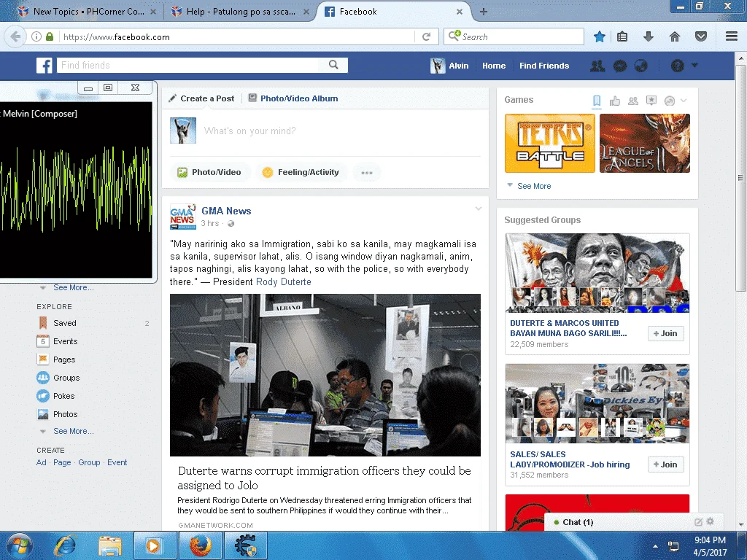The height and width of the screenshot is (560, 747).
Task: Click the Photo/Video button in the composer
Action: (x=209, y=172)
